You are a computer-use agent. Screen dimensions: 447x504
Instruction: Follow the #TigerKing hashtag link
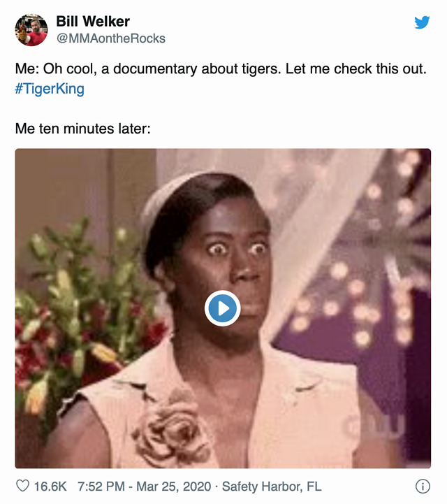pyautogui.click(x=50, y=89)
